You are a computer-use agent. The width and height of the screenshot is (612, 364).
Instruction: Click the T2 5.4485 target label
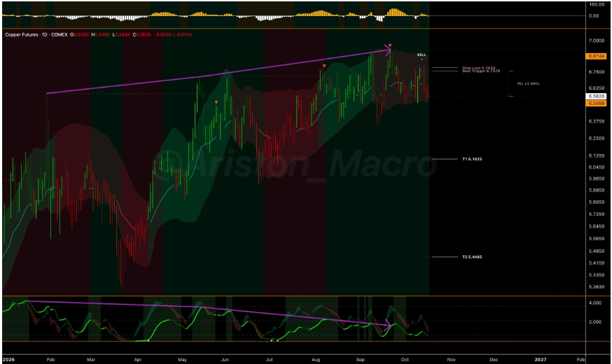click(x=472, y=257)
